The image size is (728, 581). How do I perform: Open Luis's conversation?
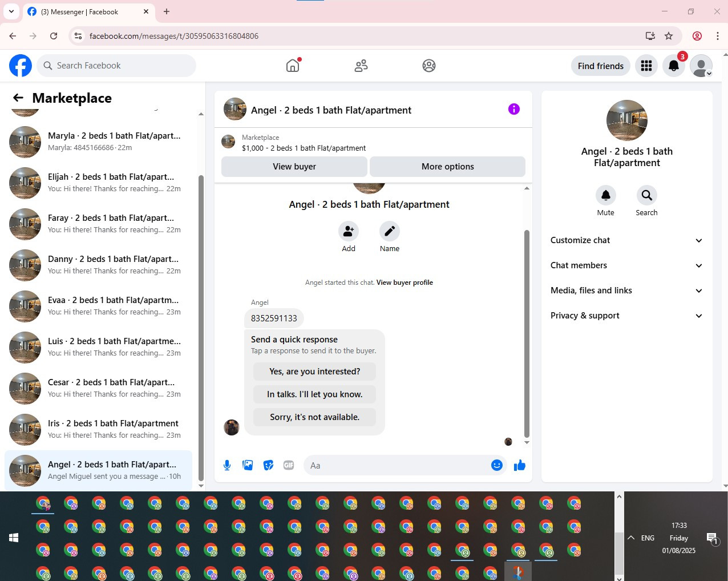(x=98, y=347)
